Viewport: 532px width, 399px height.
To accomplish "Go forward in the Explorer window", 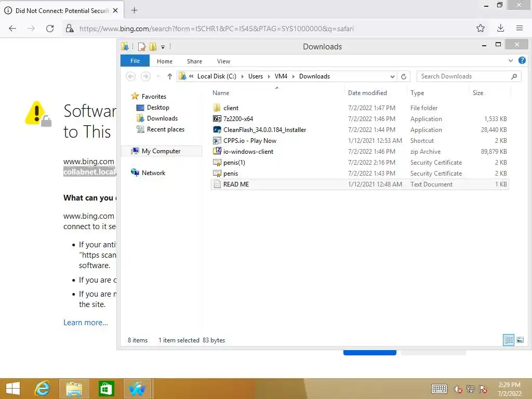I will click(x=145, y=76).
